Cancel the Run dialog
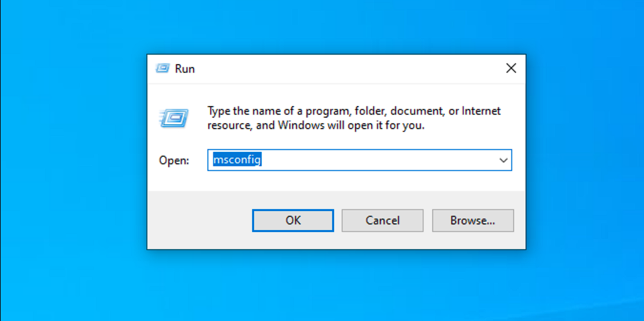Screen dimensions: 644x321 [382, 221]
